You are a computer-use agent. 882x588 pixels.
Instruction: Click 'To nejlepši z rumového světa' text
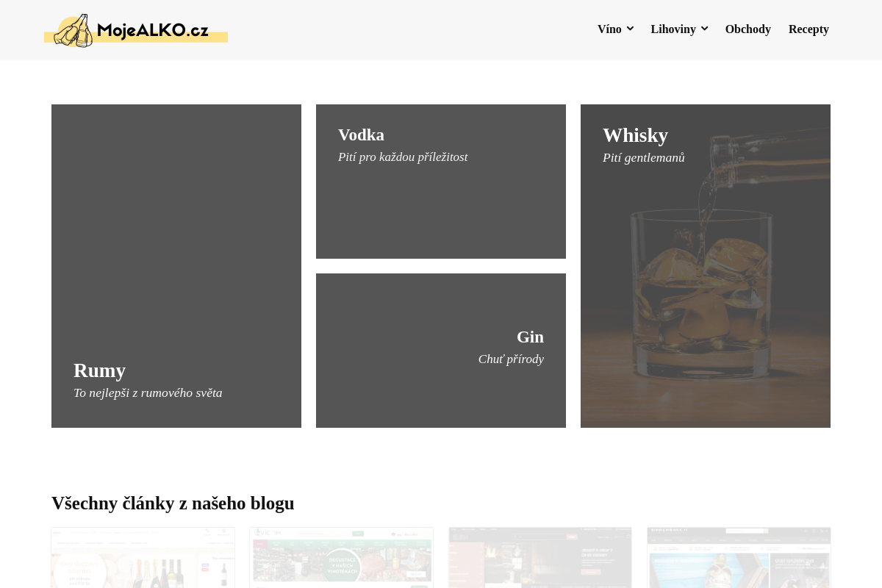pyautogui.click(x=148, y=393)
